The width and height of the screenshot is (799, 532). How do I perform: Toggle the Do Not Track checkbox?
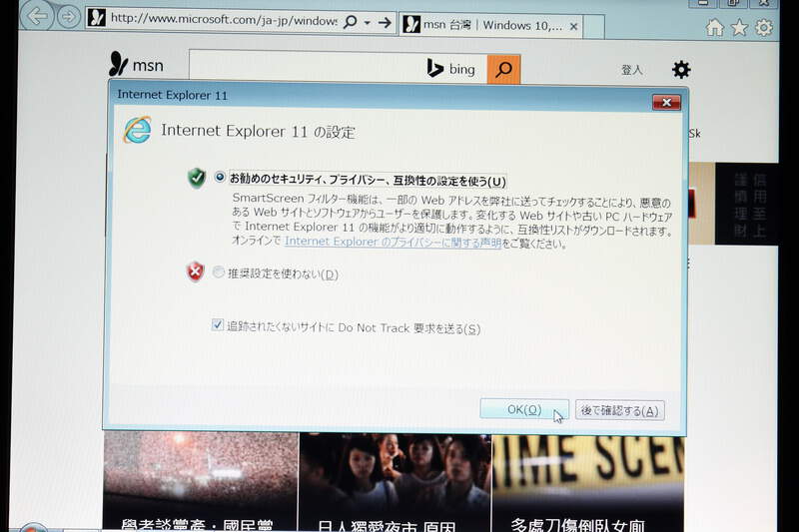[218, 324]
